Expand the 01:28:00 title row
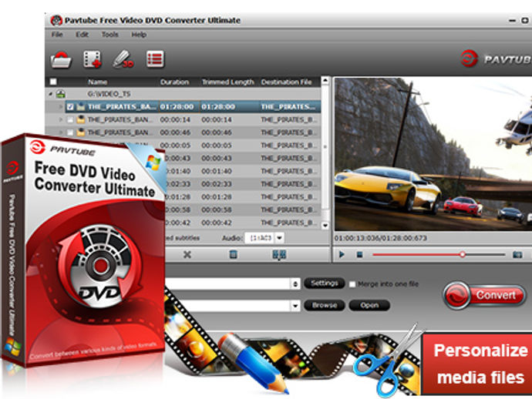Viewport: 532px width, 399px height. click(x=61, y=107)
